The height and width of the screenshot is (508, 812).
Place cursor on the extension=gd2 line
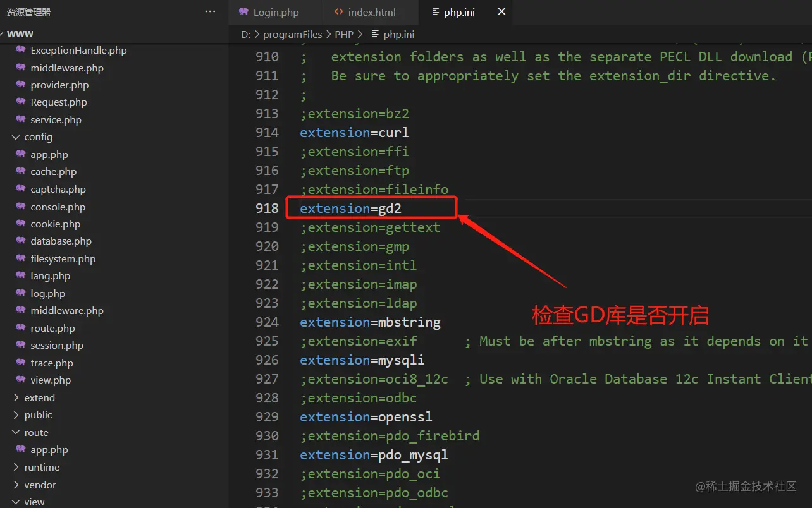pyautogui.click(x=350, y=208)
